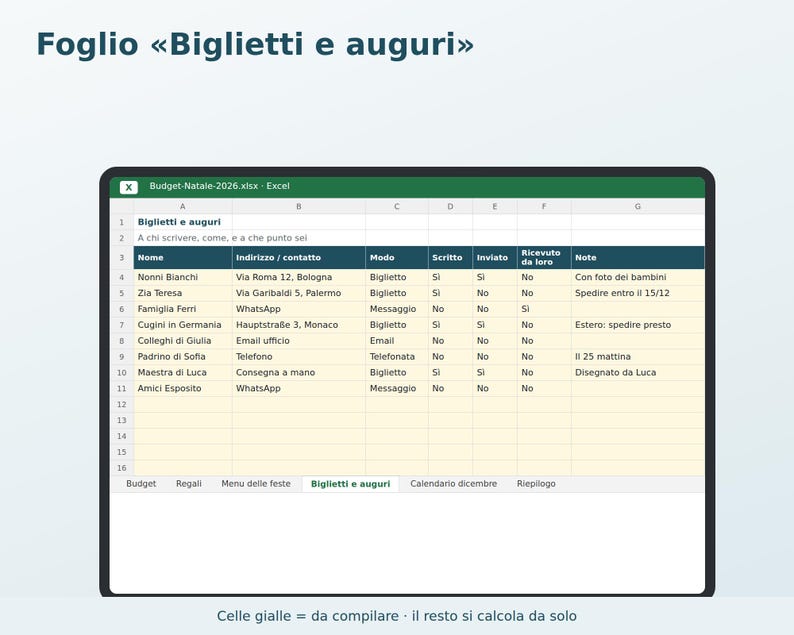
Task: Select the Colleghi di Giulia cell
Action: 183,341
